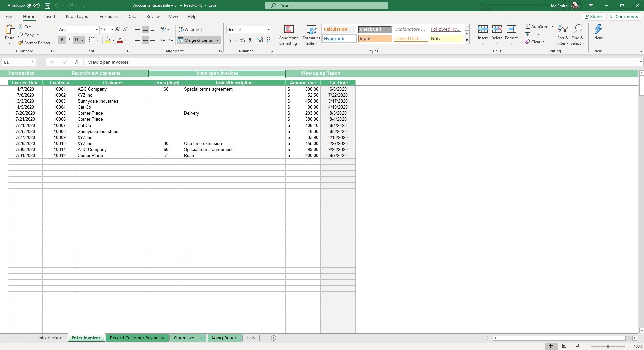Apply Accounting Number Format with dollar icon

(x=230, y=40)
